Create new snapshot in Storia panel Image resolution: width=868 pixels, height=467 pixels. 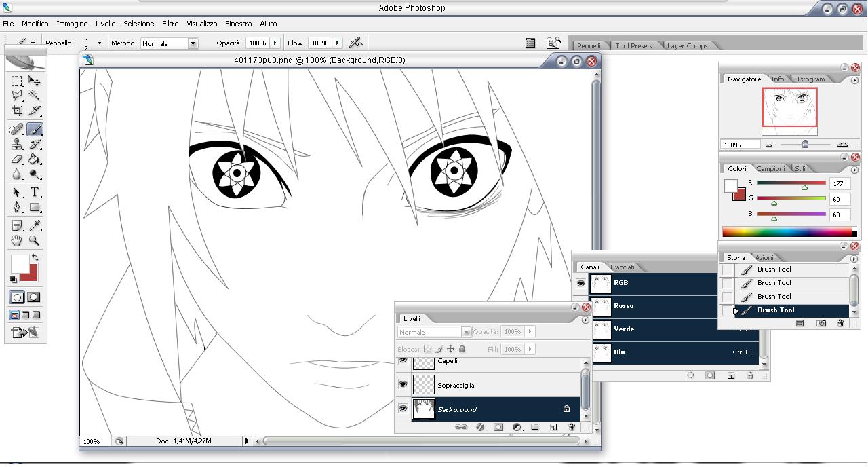tap(821, 324)
